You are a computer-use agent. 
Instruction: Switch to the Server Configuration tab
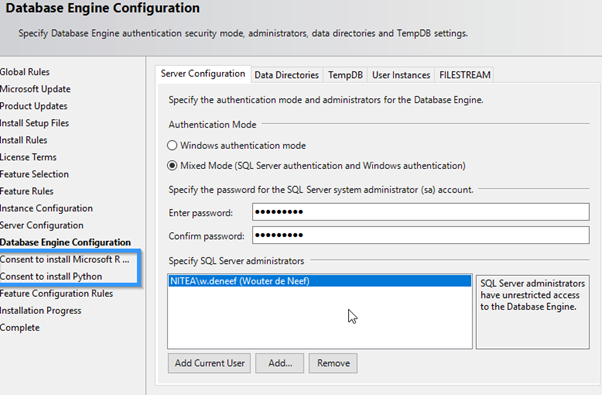(x=203, y=74)
